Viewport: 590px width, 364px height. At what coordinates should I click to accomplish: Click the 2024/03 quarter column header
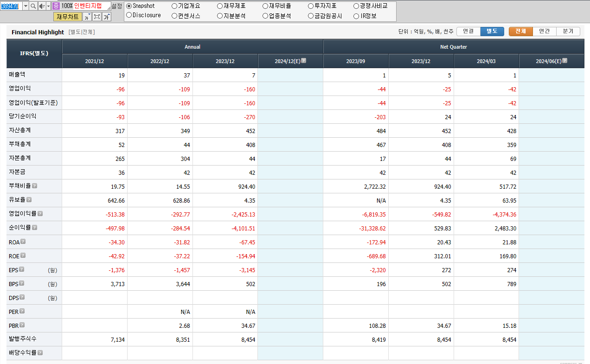point(486,61)
